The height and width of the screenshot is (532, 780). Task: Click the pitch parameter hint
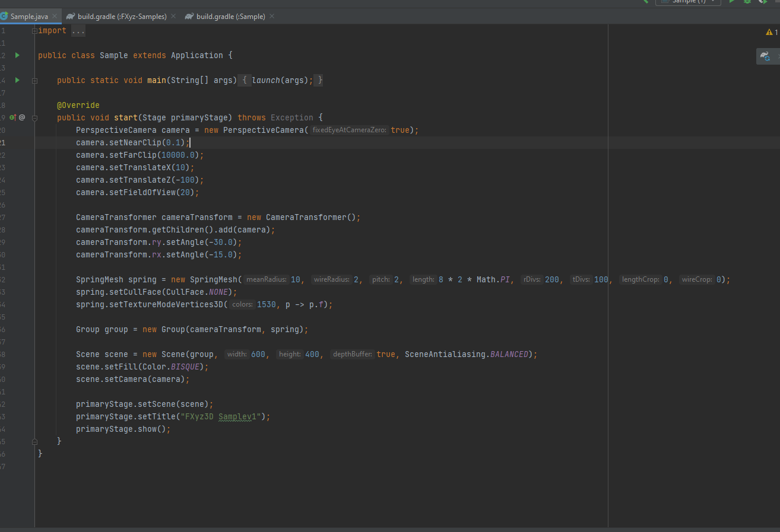[381, 279]
